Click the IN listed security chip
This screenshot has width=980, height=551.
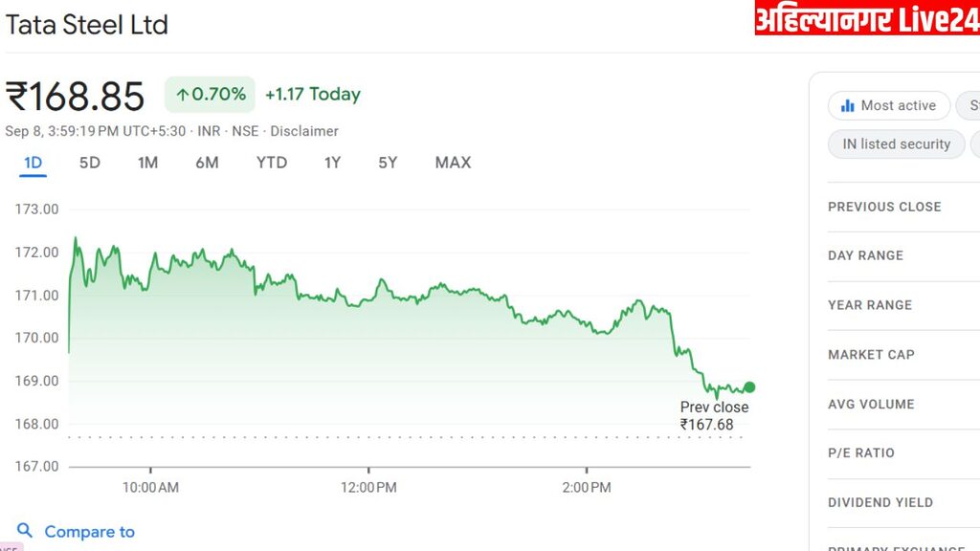click(896, 144)
